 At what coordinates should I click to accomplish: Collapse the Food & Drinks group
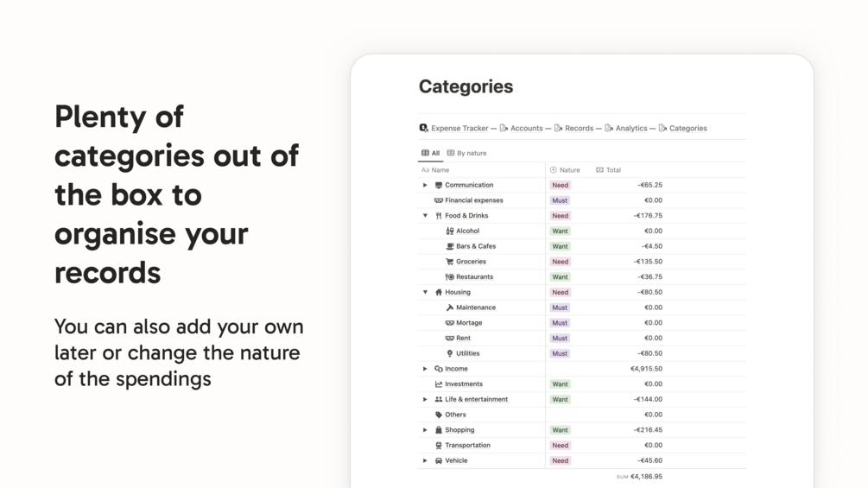coord(425,216)
